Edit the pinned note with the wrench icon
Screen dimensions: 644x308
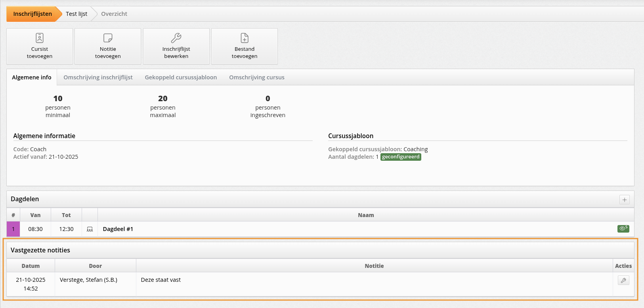coord(623,281)
